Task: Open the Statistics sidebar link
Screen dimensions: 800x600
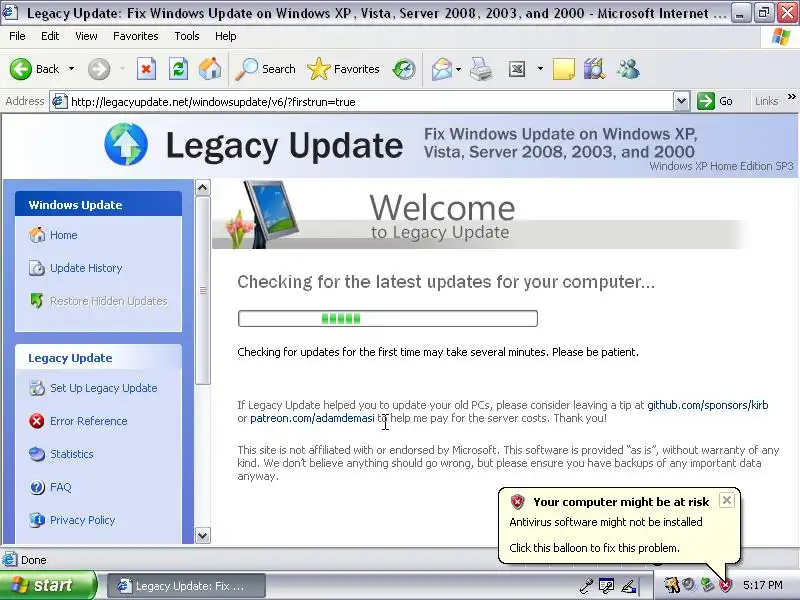Action: (x=71, y=454)
